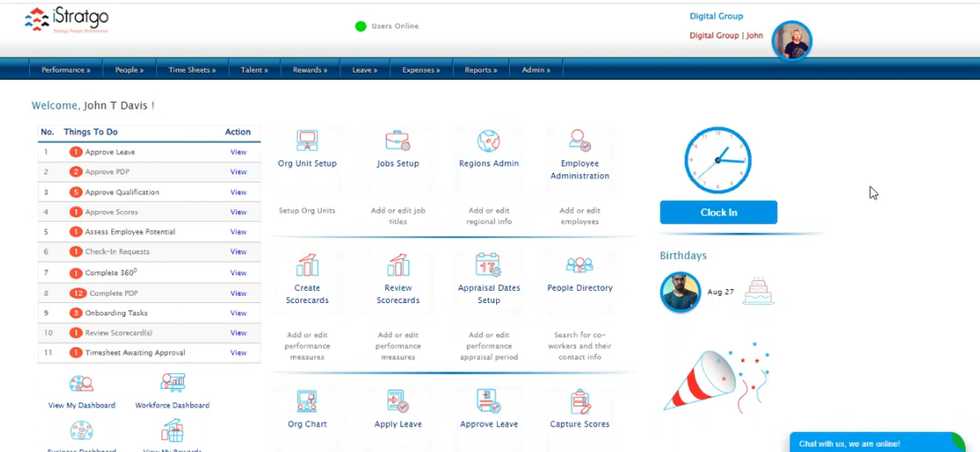Click the View My Dashboard icon
Viewport: 980px width, 452px height.
(82, 384)
